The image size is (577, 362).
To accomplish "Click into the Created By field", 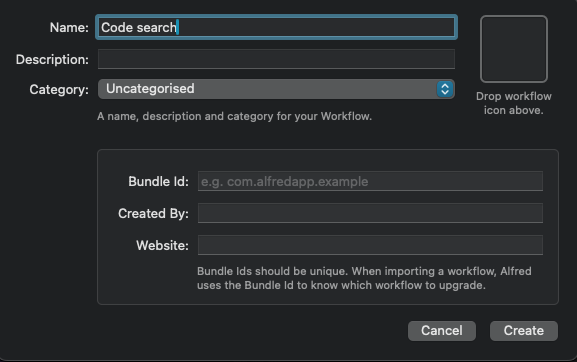I will pos(370,213).
